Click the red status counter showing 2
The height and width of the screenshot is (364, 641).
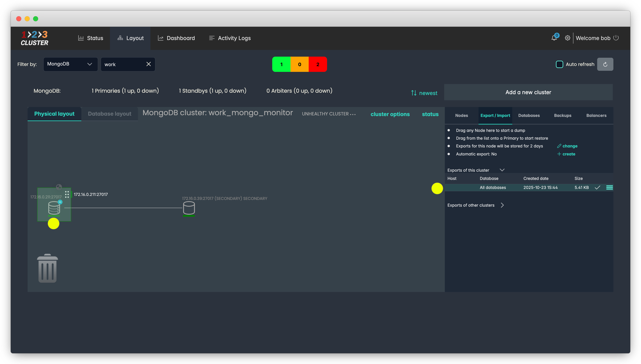pyautogui.click(x=318, y=64)
